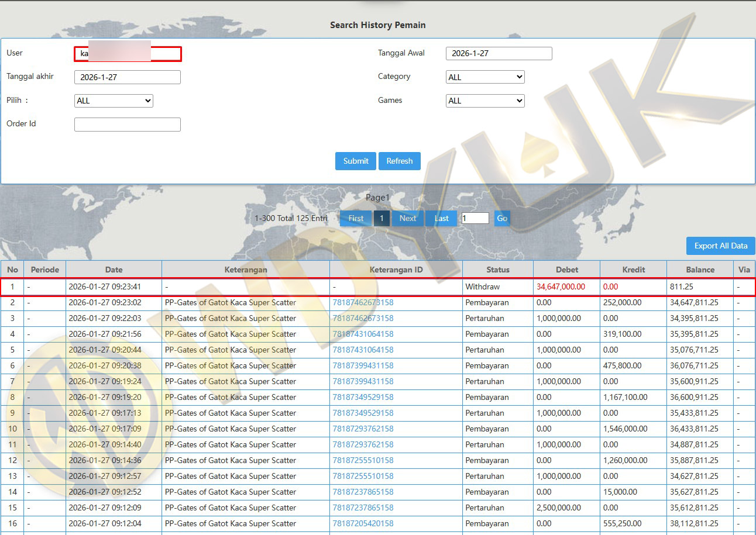Open the Pilih dropdown
Image resolution: width=756 pixels, height=535 pixels.
click(x=113, y=101)
